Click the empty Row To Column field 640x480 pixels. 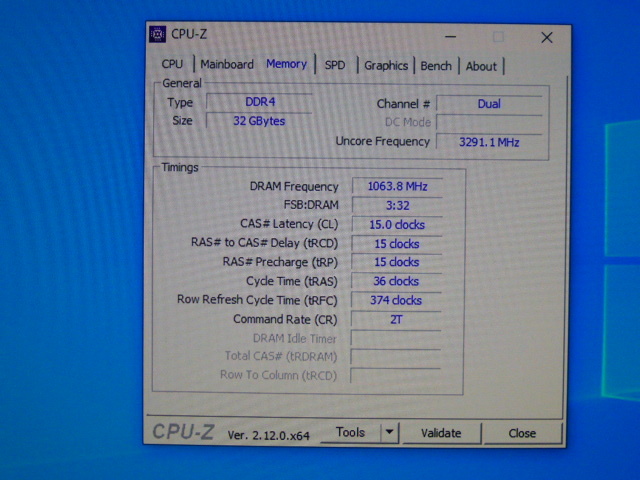coord(395,376)
